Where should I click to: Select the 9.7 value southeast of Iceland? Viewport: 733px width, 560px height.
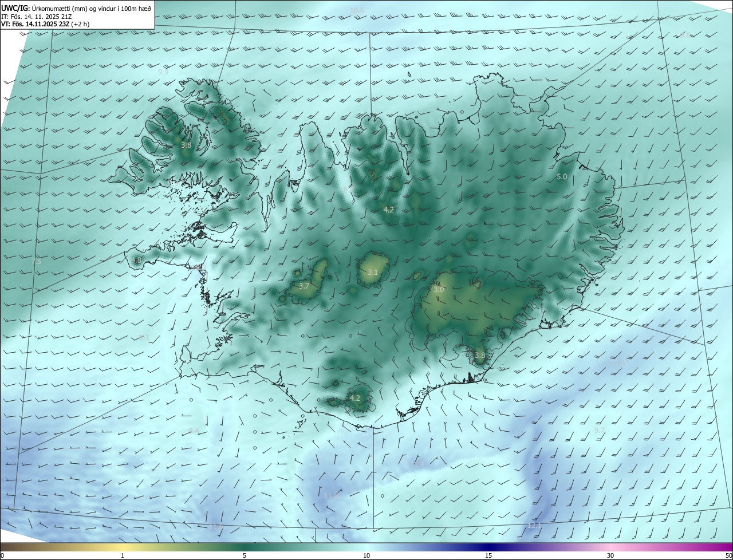coord(600,430)
